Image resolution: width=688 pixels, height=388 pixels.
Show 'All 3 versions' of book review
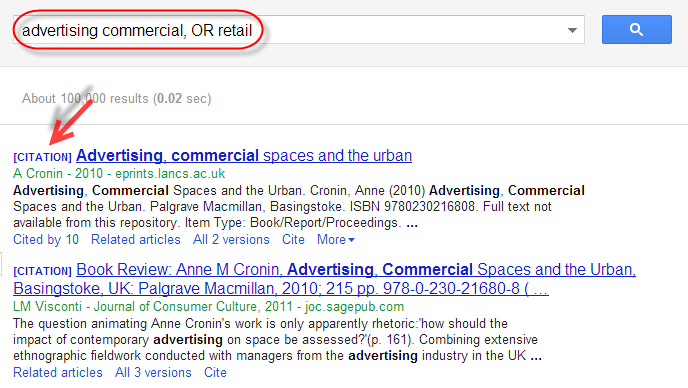click(153, 373)
